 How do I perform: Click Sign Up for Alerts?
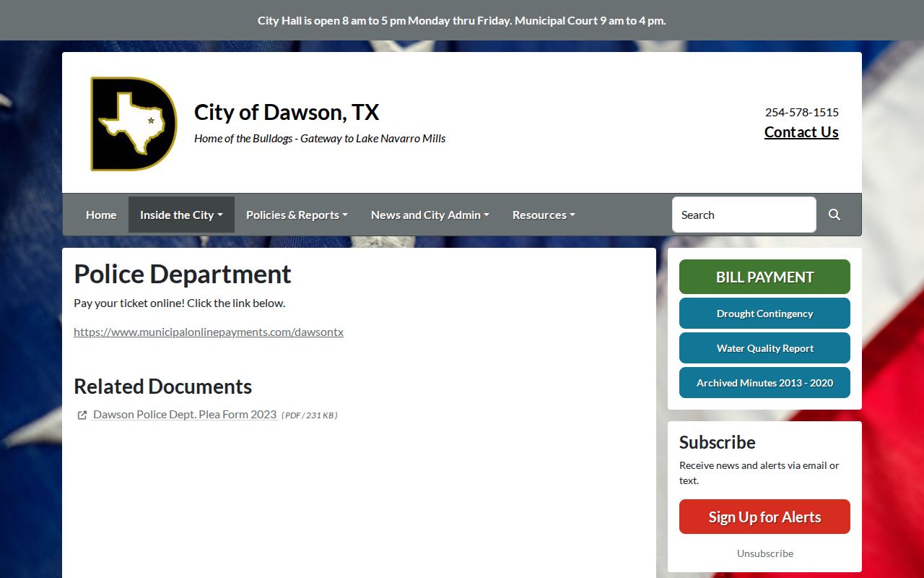764,517
